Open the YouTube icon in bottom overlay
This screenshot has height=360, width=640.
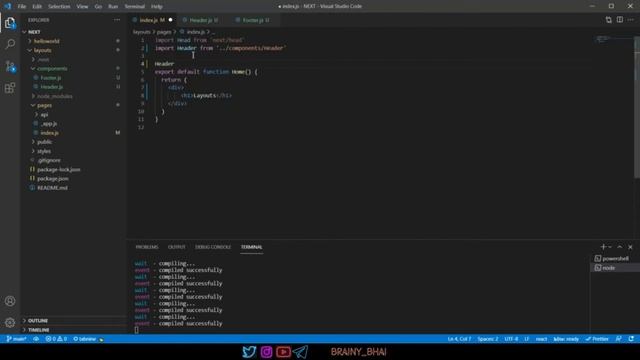point(283,352)
